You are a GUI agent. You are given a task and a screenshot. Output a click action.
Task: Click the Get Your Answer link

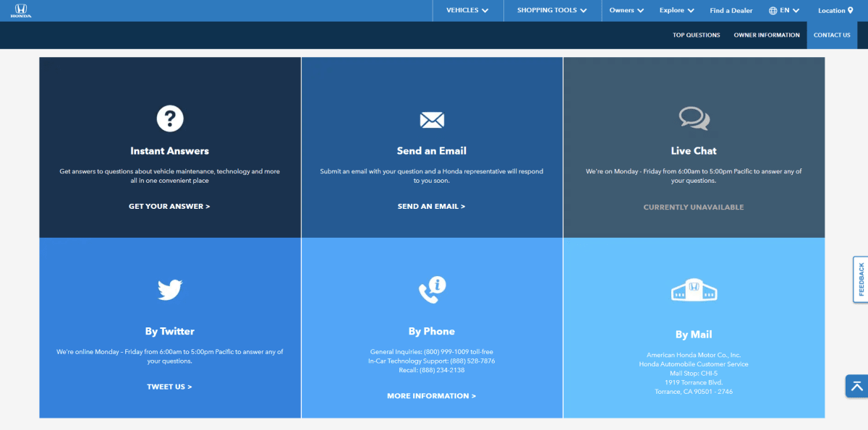(x=169, y=207)
